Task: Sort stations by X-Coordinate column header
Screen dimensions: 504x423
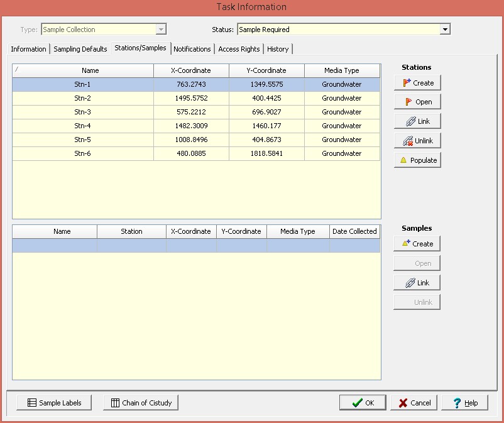Action: [191, 70]
